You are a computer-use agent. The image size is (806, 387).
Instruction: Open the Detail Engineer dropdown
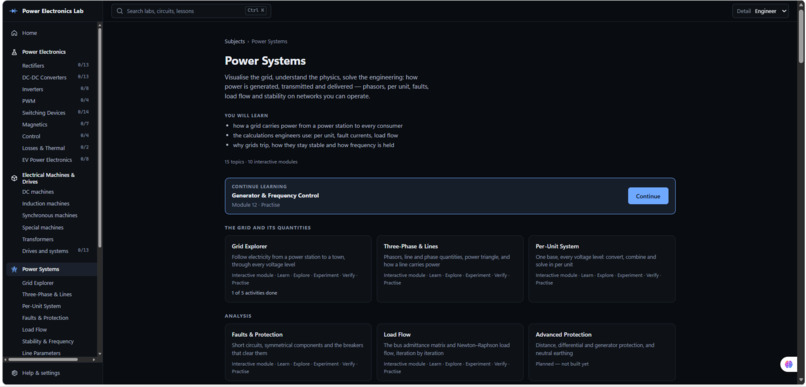coord(760,11)
